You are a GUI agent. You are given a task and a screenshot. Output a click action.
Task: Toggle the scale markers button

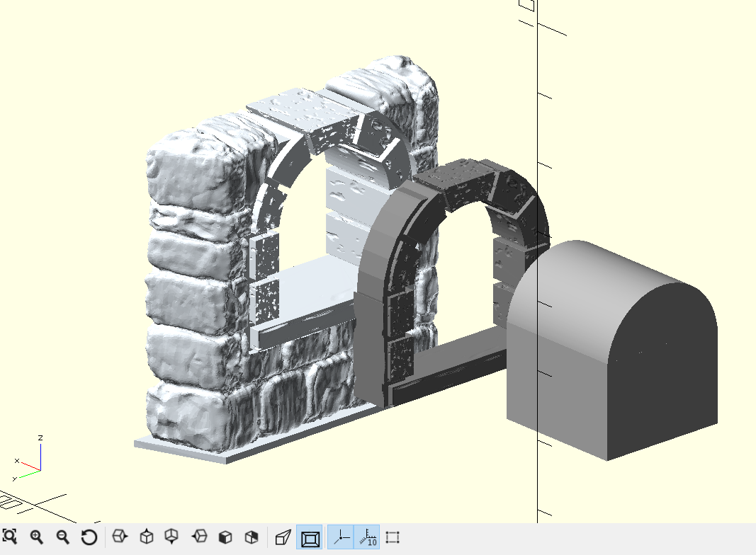coord(367,537)
